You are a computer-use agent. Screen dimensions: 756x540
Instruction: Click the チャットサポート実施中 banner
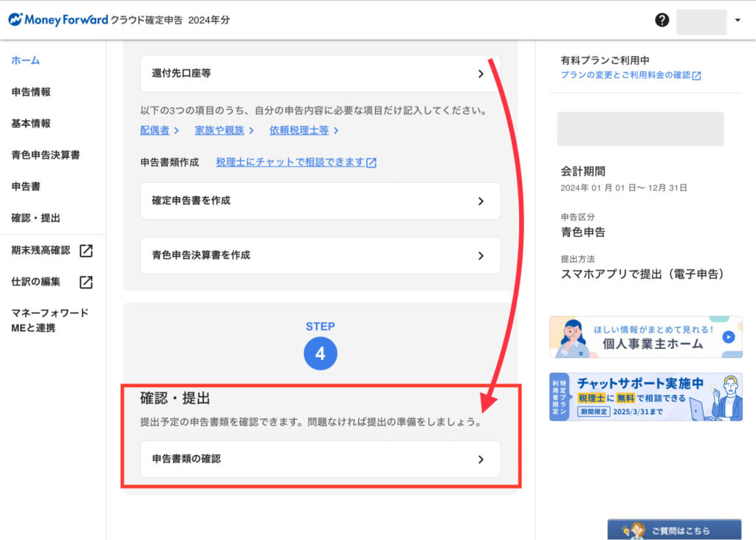tap(645, 397)
